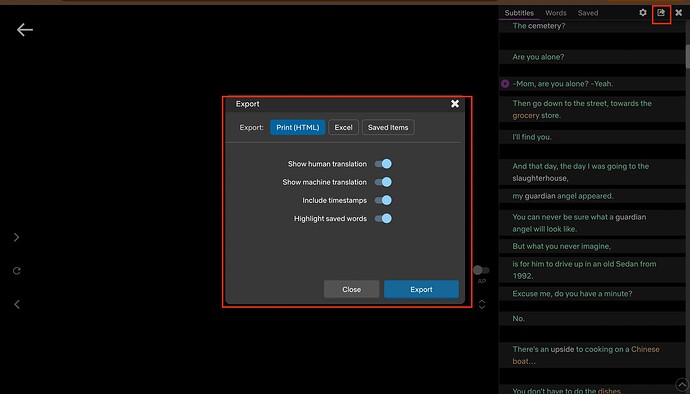Click the highlighted word 'Chinese'

pos(645,349)
